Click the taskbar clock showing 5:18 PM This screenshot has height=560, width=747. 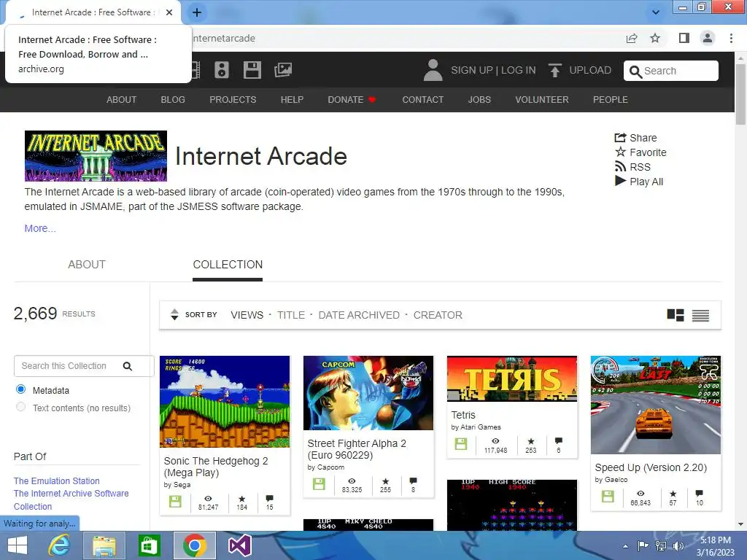click(715, 546)
